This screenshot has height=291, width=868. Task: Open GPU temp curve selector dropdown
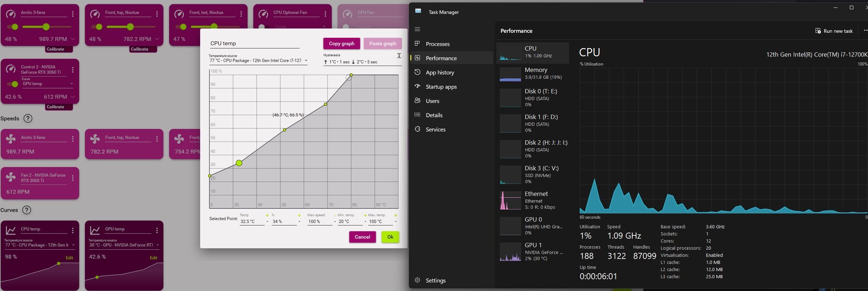pyautogui.click(x=47, y=84)
